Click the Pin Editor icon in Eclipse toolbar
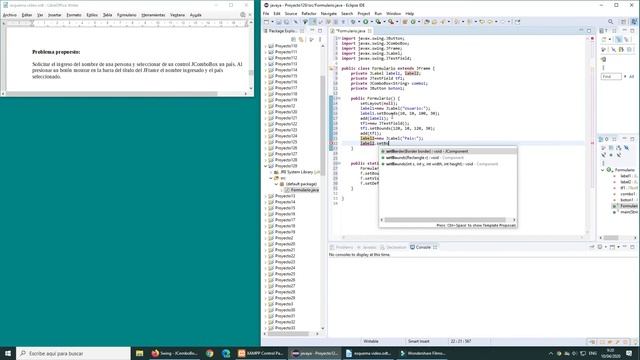 [517, 22]
